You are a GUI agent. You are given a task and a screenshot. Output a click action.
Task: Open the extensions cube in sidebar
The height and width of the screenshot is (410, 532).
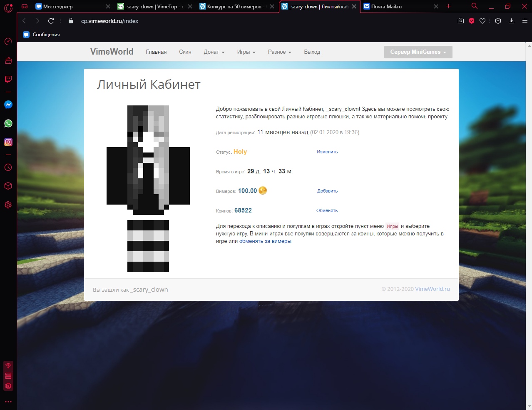pos(8,186)
